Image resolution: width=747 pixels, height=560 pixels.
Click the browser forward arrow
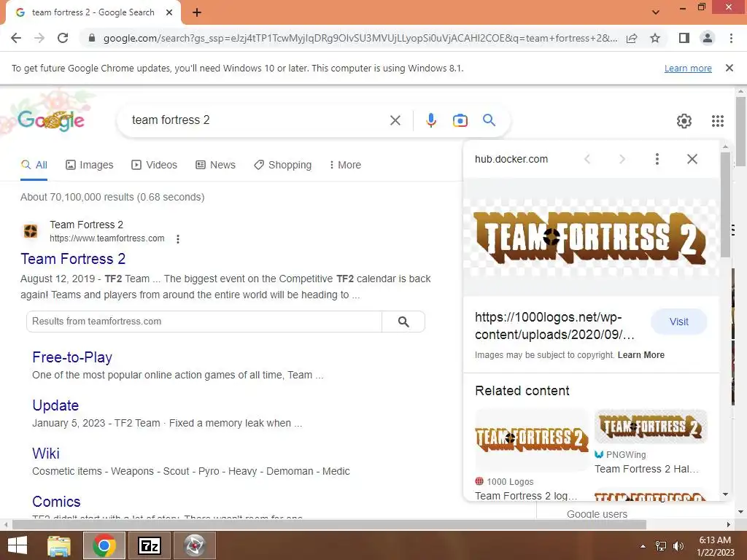[x=39, y=38]
